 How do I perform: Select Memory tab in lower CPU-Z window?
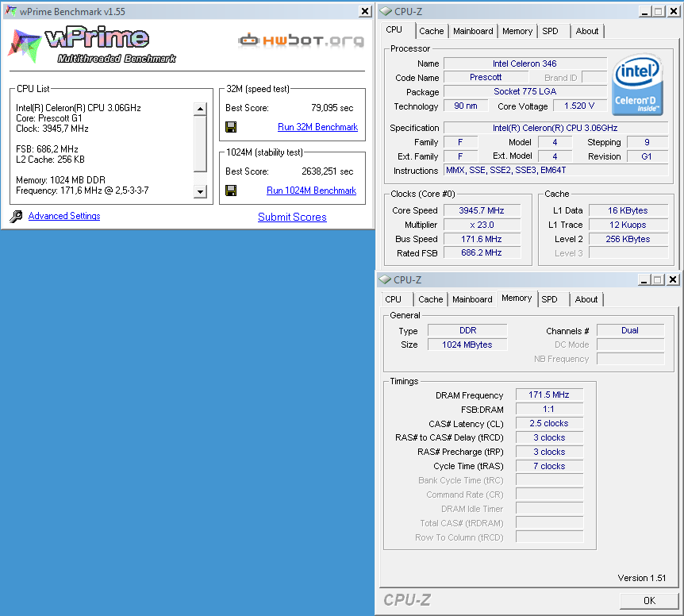(517, 298)
